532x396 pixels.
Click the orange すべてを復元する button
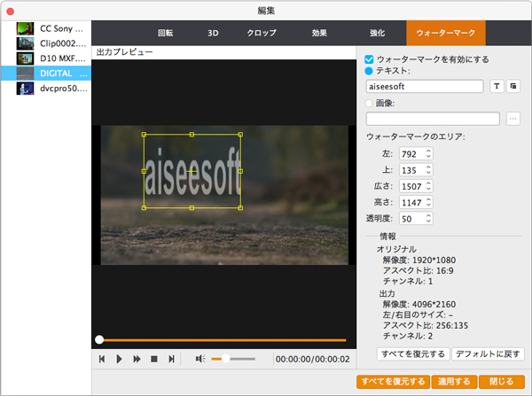(393, 382)
